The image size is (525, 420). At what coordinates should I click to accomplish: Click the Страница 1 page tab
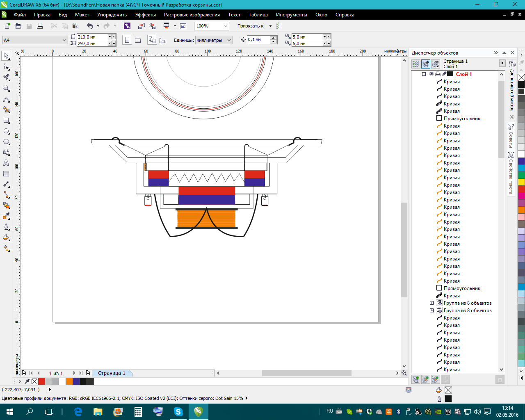pos(112,373)
